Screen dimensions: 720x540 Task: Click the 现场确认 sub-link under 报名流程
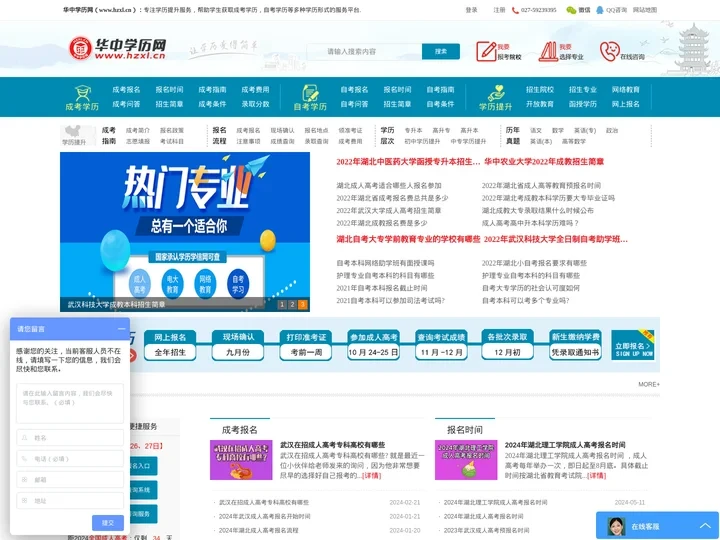point(282,130)
